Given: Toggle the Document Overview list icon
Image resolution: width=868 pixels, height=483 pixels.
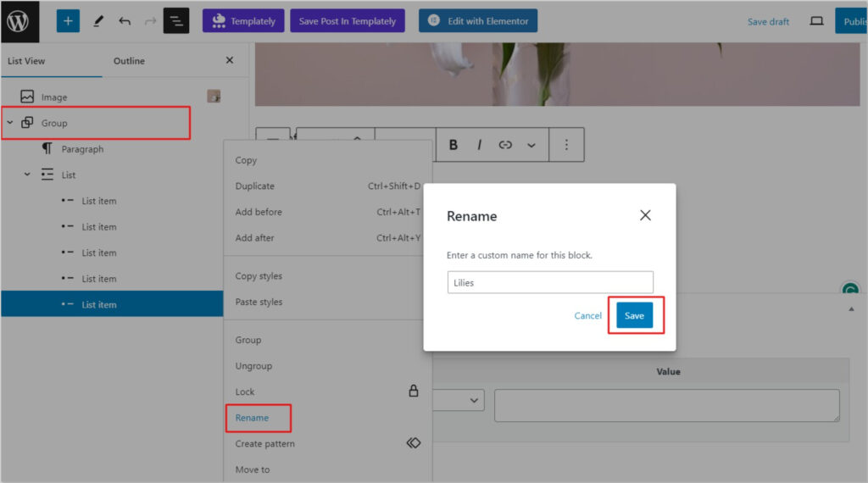Looking at the screenshot, I should (x=176, y=21).
